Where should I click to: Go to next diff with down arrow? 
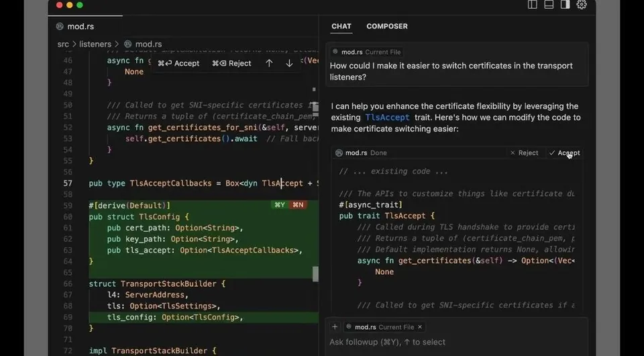[289, 63]
